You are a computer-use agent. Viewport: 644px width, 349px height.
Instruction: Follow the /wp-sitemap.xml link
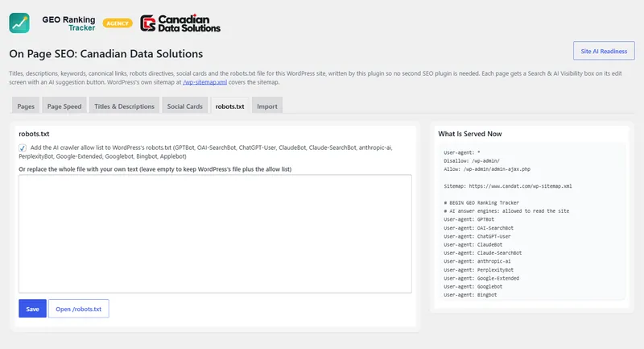click(x=205, y=82)
